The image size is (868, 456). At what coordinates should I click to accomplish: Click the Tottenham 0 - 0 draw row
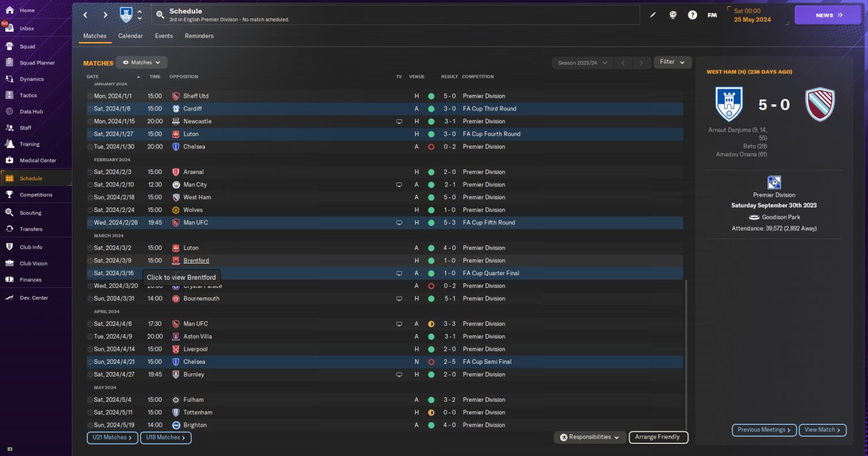coord(384,413)
